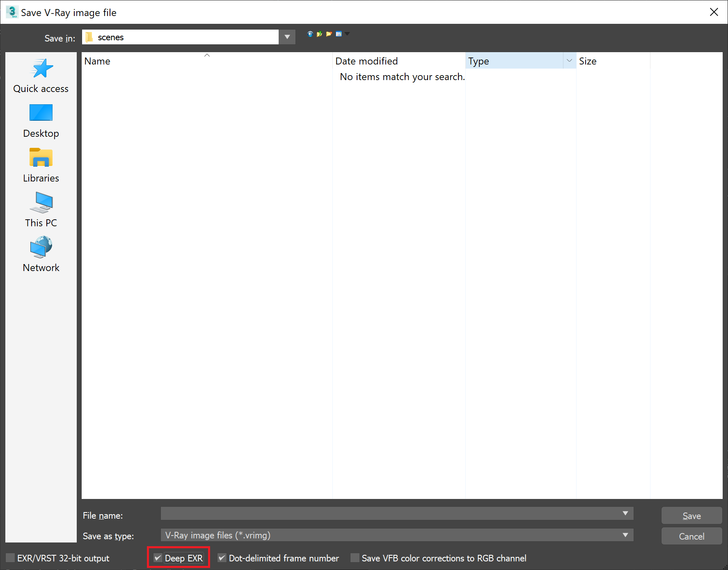Screen dimensions: 728x570
Task: Click the Cancel button
Action: click(x=691, y=536)
